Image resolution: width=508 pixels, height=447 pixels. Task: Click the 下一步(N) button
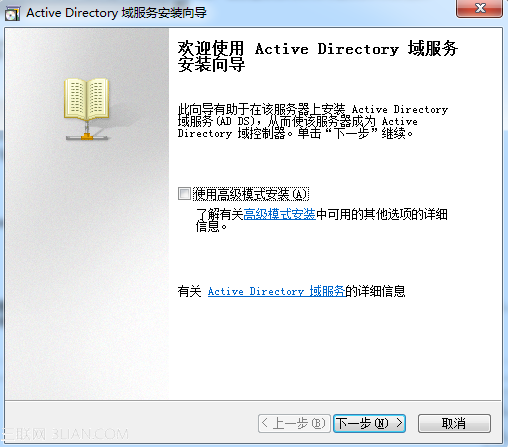(369, 423)
